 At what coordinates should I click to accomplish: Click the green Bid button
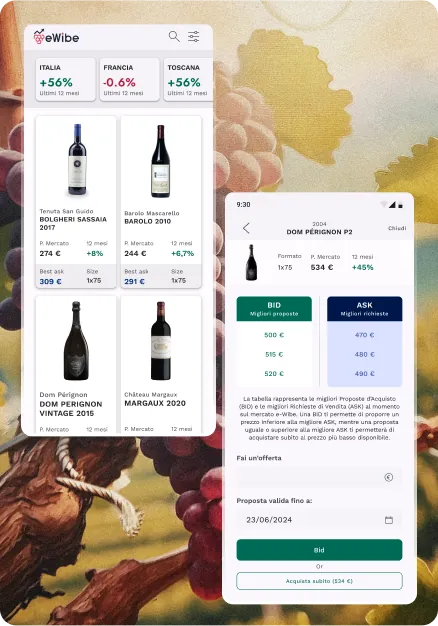pyautogui.click(x=319, y=550)
